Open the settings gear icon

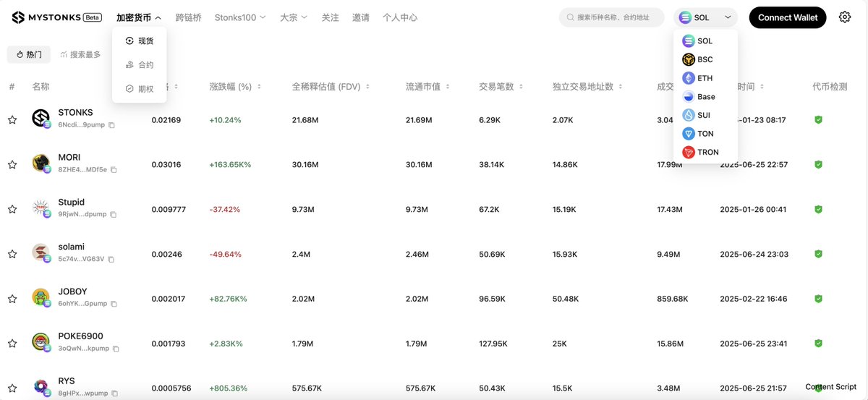[845, 17]
